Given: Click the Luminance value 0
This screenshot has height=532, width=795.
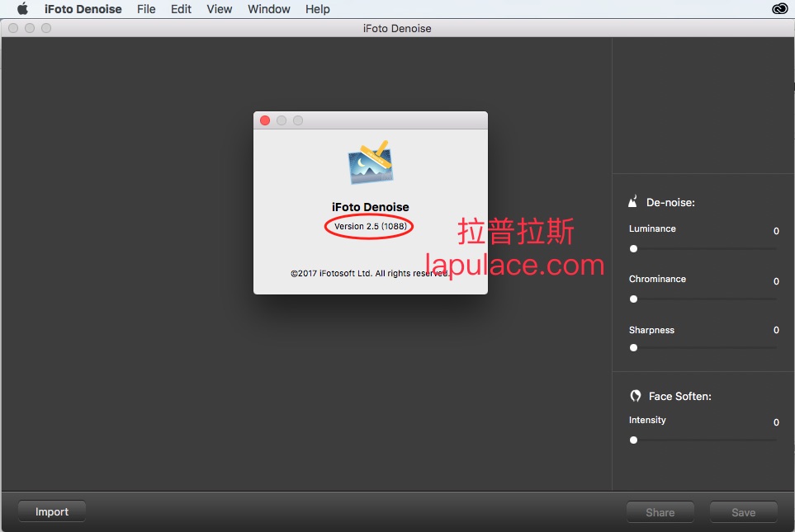Looking at the screenshot, I should point(776,231).
